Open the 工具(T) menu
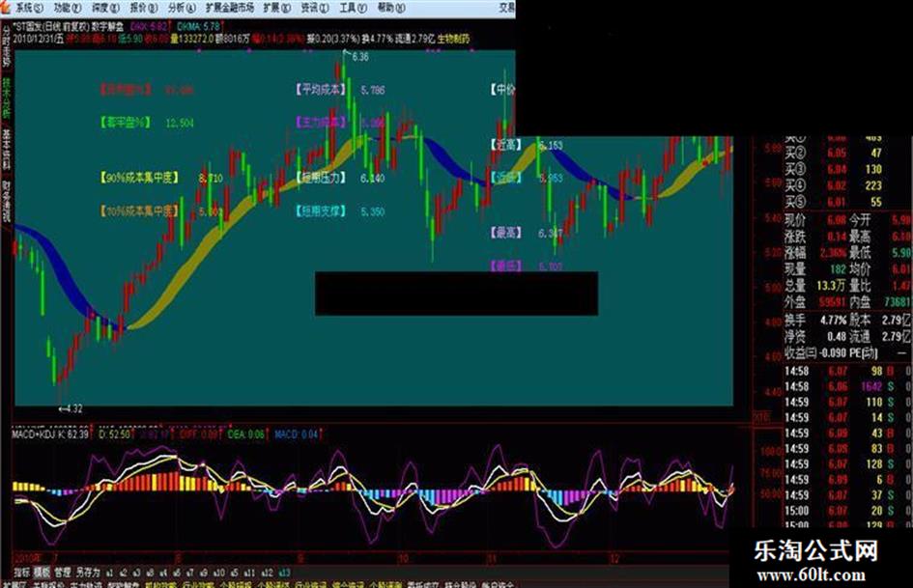The image size is (913, 588). click(353, 8)
